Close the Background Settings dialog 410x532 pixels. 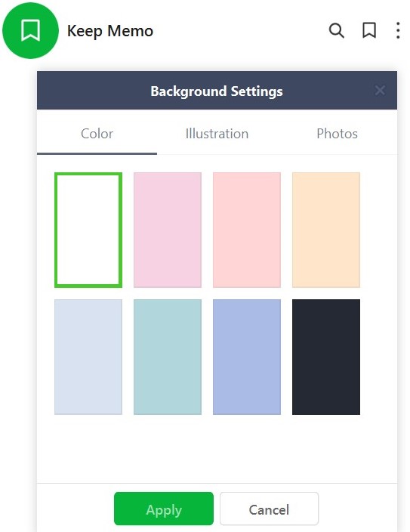380,90
